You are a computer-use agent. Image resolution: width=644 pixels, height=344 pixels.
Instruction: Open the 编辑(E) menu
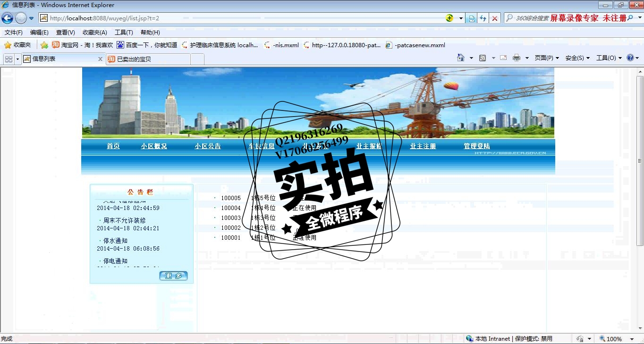(x=39, y=33)
